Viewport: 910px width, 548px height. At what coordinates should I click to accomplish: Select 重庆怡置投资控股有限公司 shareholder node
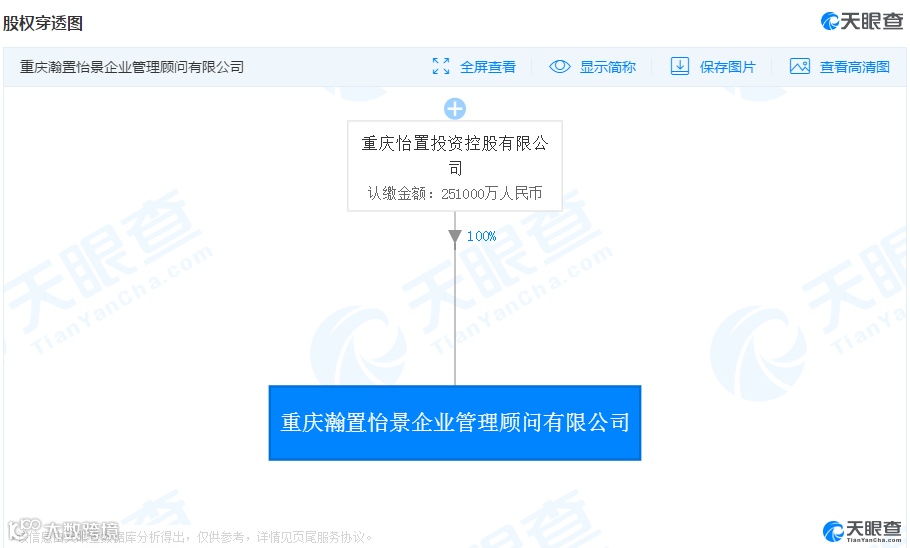[455, 165]
